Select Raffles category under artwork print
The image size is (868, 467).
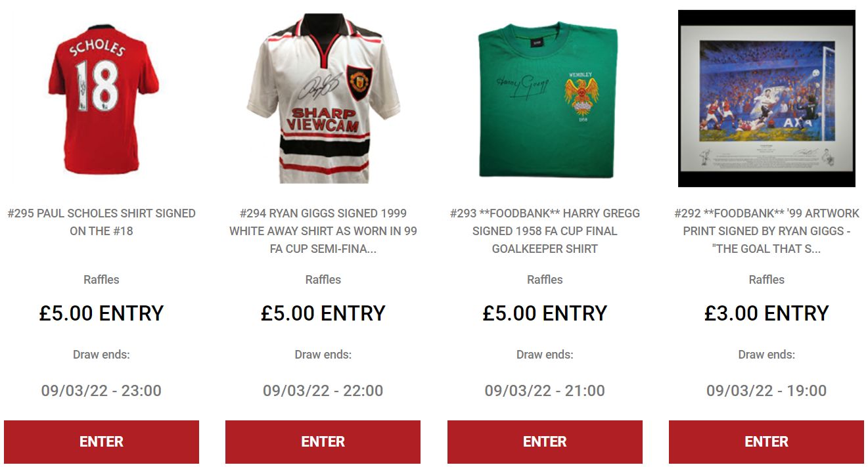coord(766,279)
